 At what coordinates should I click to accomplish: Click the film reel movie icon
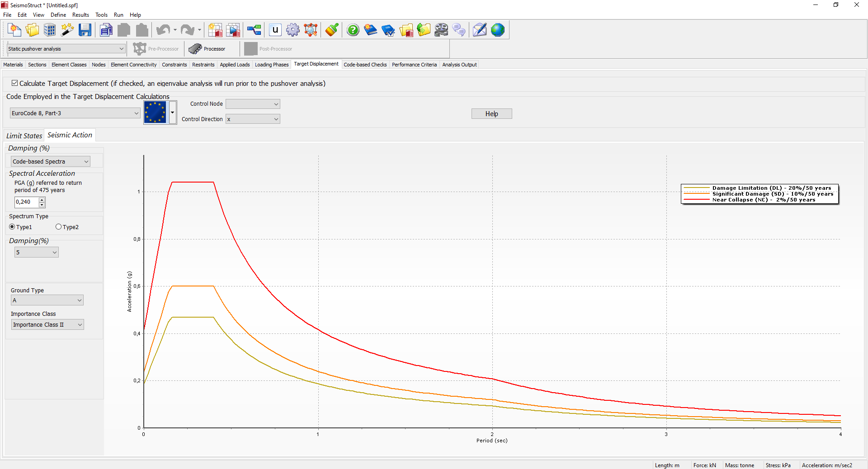[441, 30]
